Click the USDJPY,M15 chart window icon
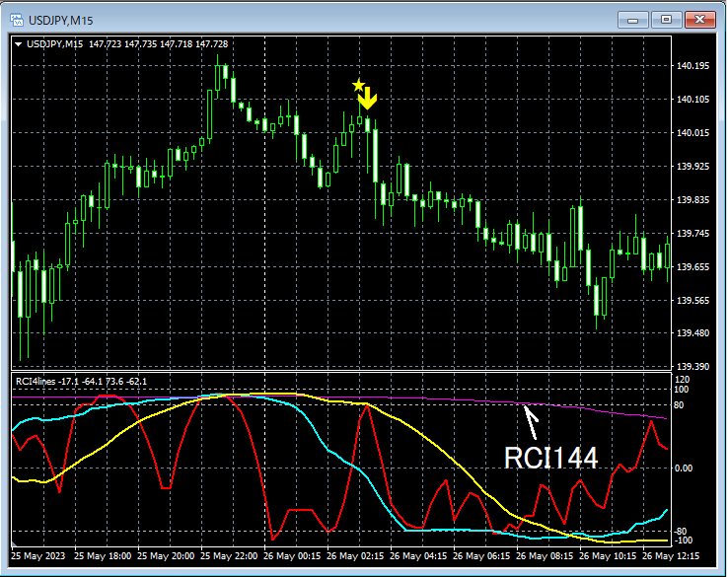 pyautogui.click(x=17, y=20)
